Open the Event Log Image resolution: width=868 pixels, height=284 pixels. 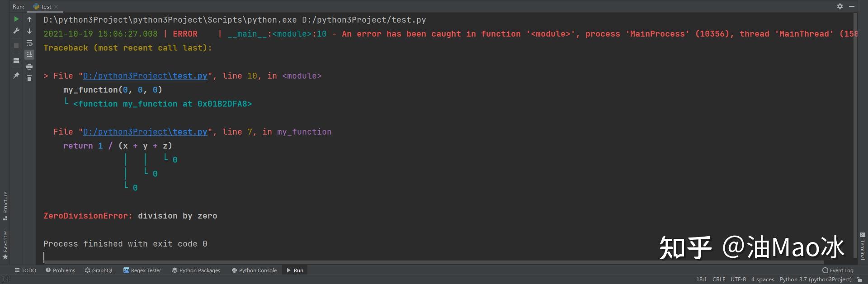(x=838, y=270)
